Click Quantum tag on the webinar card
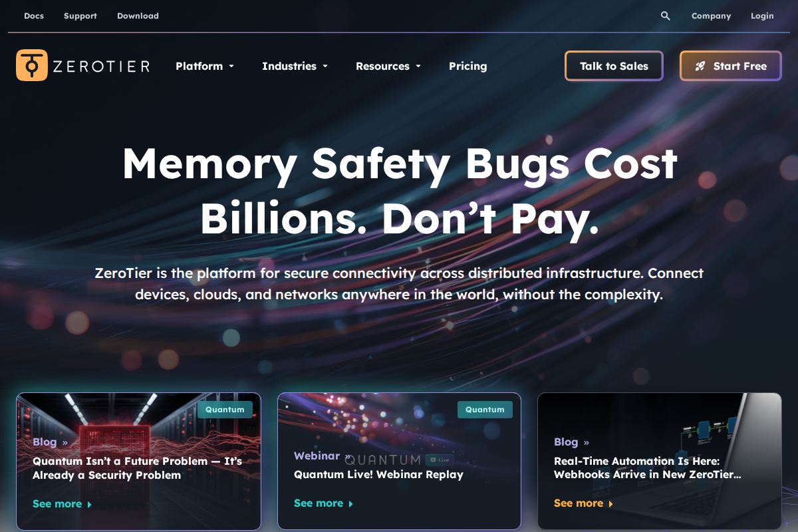 [485, 409]
